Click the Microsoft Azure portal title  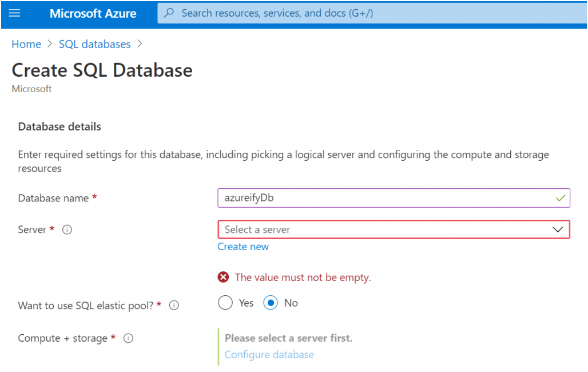(93, 13)
